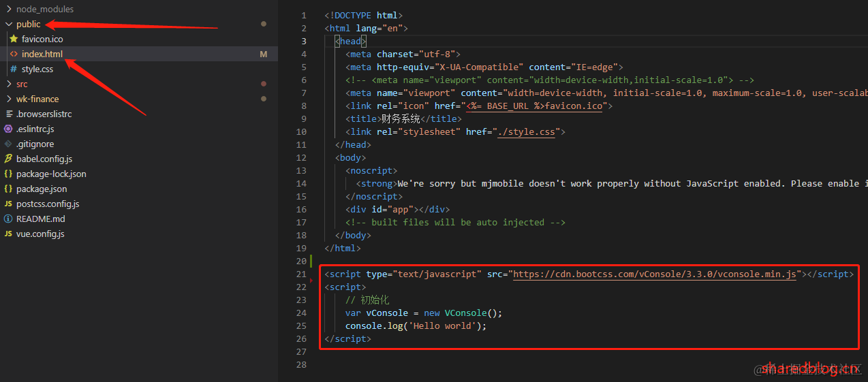Expand the src folder
Viewport: 868px width, 382px height.
(9, 84)
